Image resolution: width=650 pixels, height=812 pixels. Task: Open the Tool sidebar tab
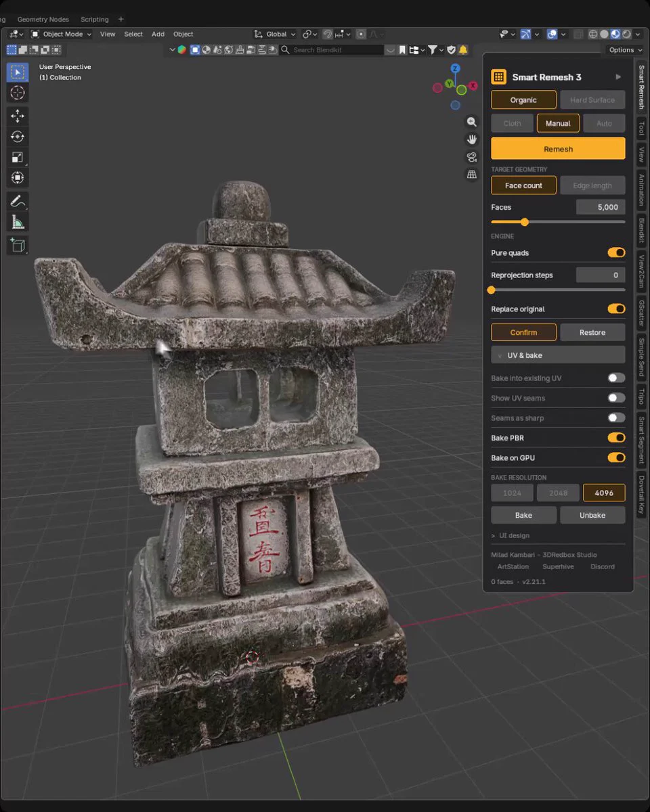point(641,128)
